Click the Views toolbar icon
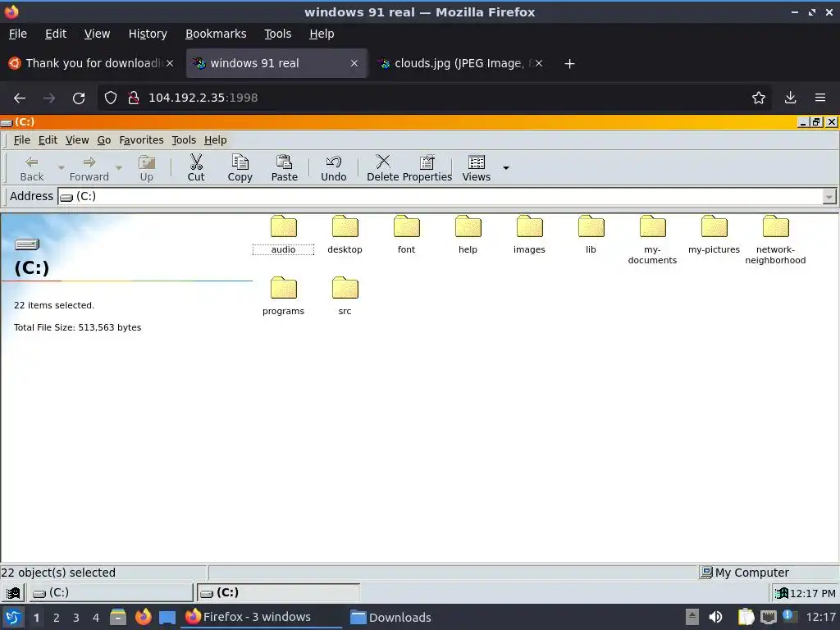Screen dimensions: 840x630 (477, 162)
